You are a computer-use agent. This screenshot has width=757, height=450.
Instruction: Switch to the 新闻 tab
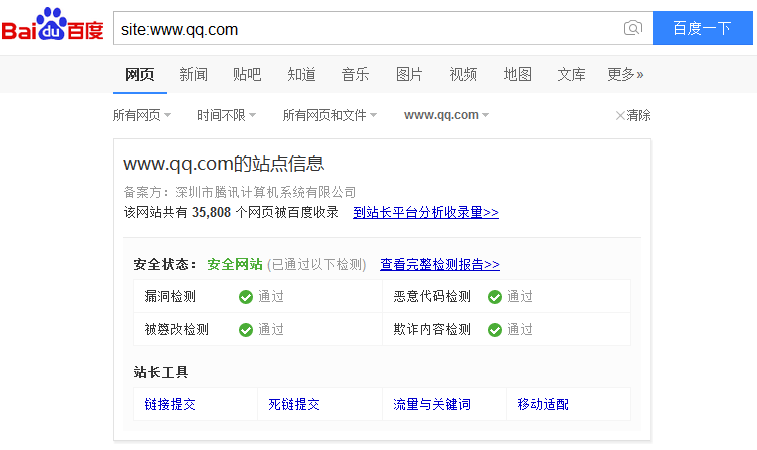[x=193, y=74]
